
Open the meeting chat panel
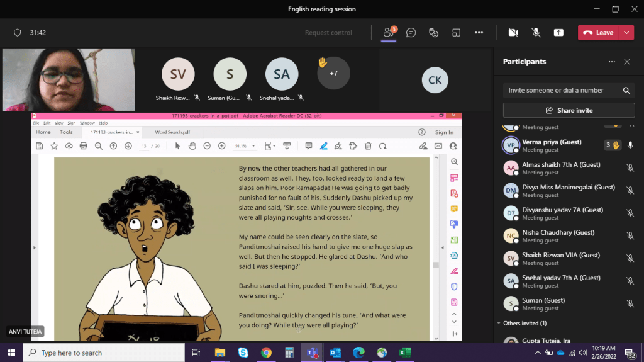(x=411, y=33)
